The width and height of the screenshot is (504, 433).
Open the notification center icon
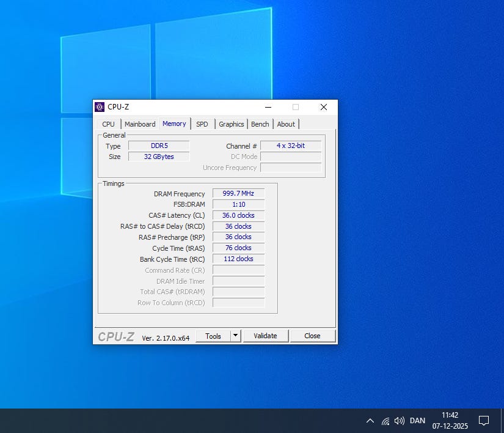[483, 421]
